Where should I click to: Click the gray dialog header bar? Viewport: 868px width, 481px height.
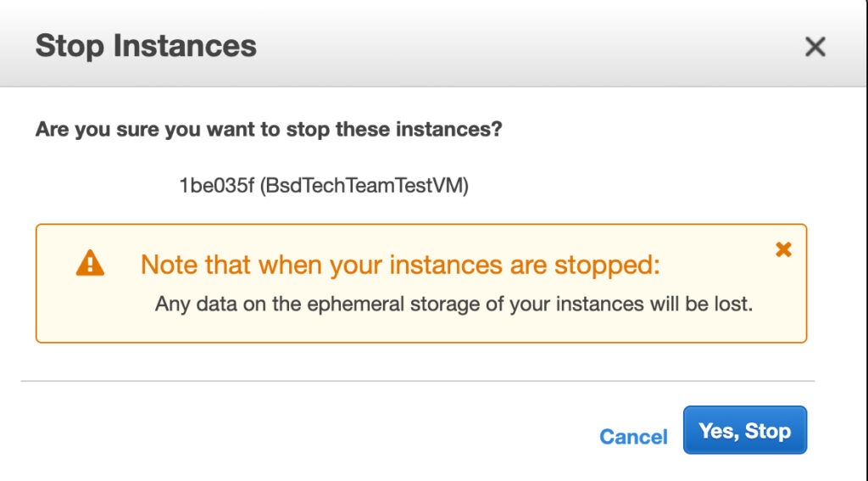433,43
